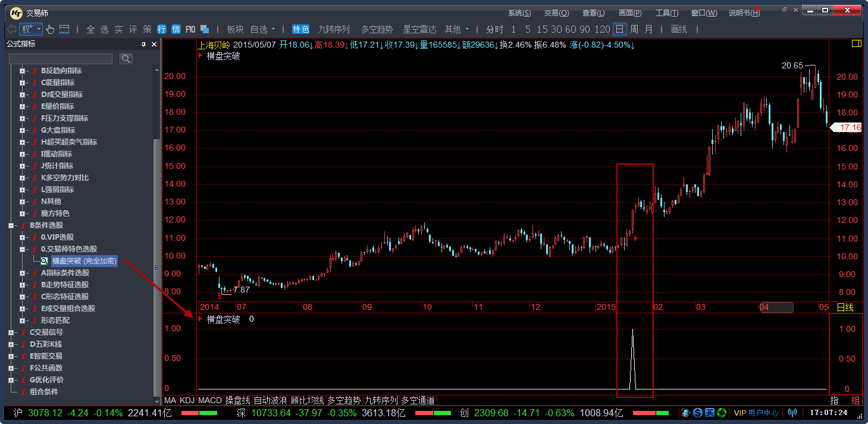Click the 画线 drawing button
The width and height of the screenshot is (868, 424).
pos(679,29)
